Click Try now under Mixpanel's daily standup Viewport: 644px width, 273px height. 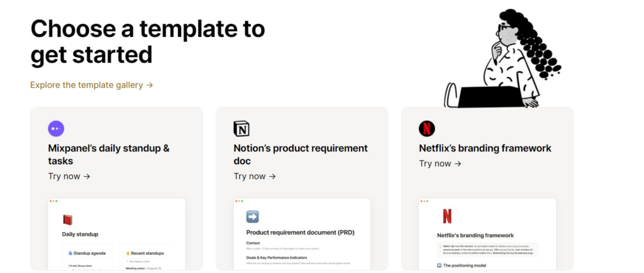(69, 177)
